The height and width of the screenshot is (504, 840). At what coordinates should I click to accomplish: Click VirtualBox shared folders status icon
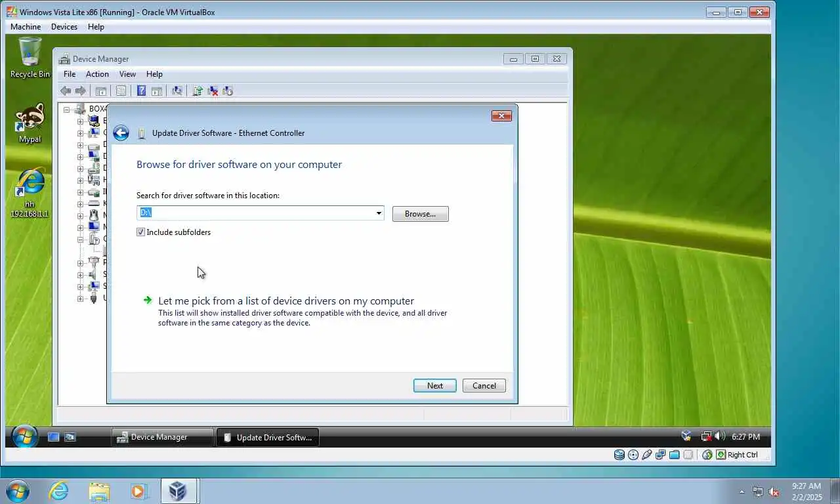[675, 455]
